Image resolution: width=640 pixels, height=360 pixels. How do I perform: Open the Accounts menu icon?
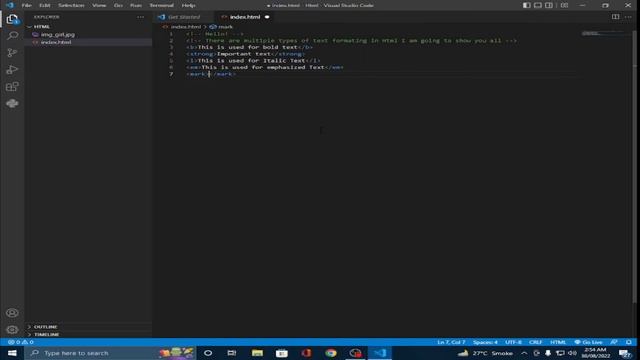[12, 313]
